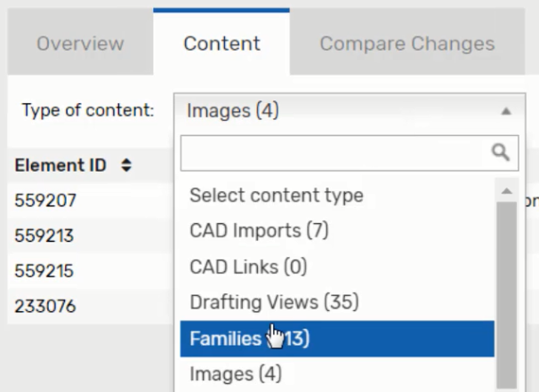
Task: Click element ID 233076 entry
Action: [x=45, y=307]
